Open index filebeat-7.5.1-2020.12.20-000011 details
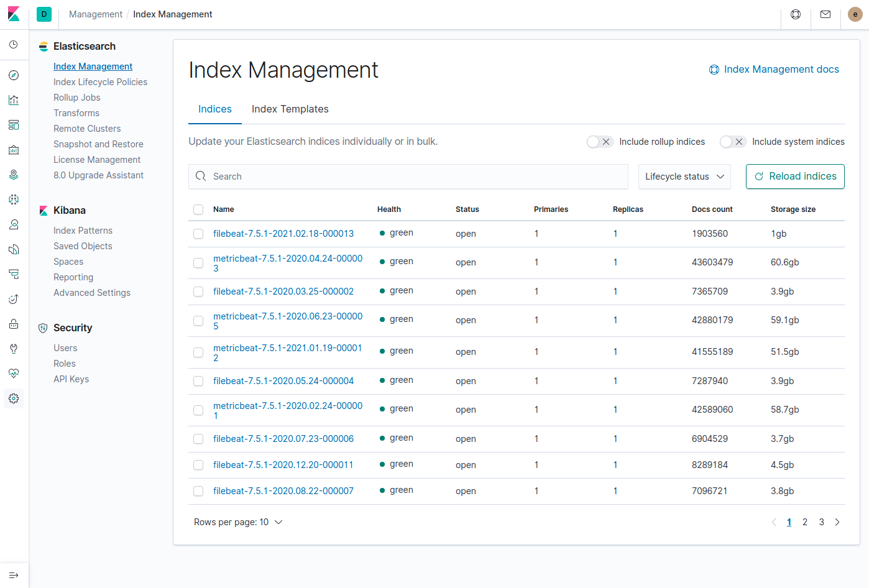The image size is (869, 588). click(x=283, y=465)
